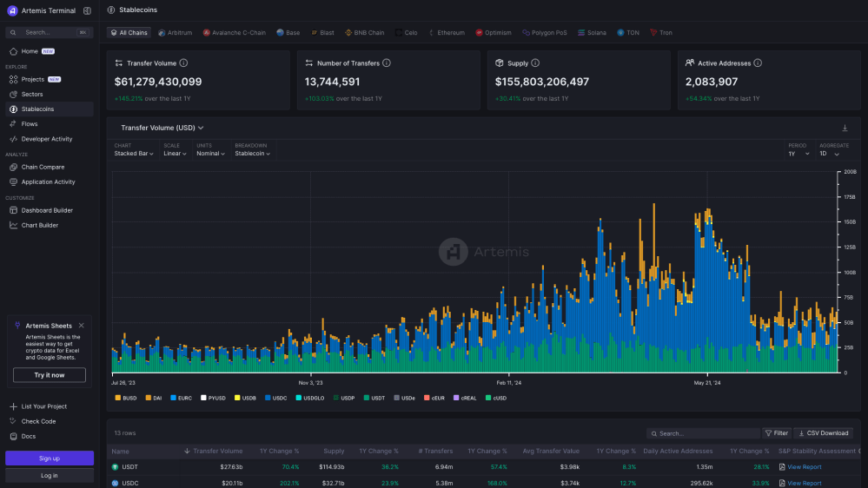
Task: Filter by Optimism chain
Action: click(494, 33)
